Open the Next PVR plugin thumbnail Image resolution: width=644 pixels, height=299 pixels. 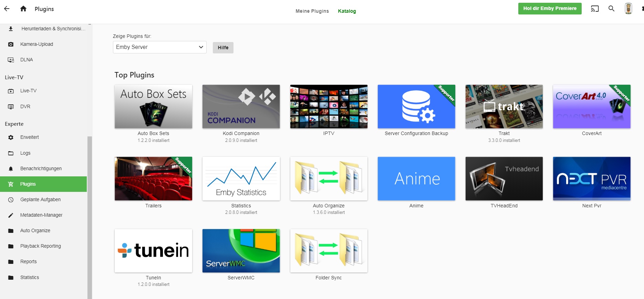pyautogui.click(x=592, y=179)
